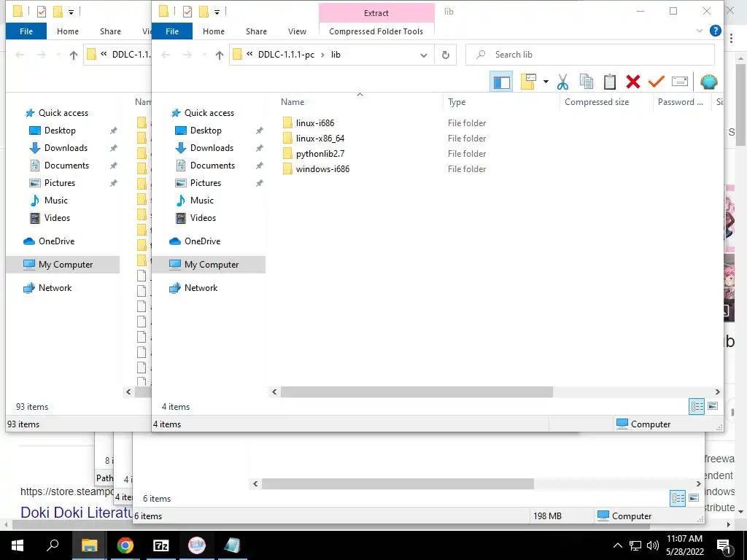
Task: Switch to Share tab in lib window
Action: point(256,31)
